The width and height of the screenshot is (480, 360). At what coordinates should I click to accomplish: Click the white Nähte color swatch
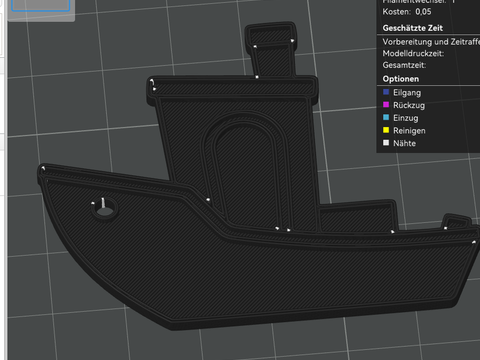(386, 143)
